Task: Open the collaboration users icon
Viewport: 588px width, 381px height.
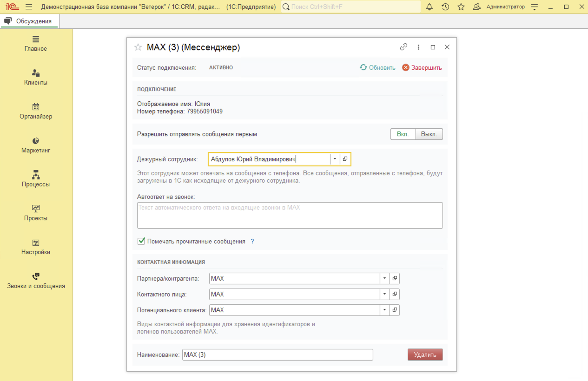Action: pyautogui.click(x=477, y=7)
